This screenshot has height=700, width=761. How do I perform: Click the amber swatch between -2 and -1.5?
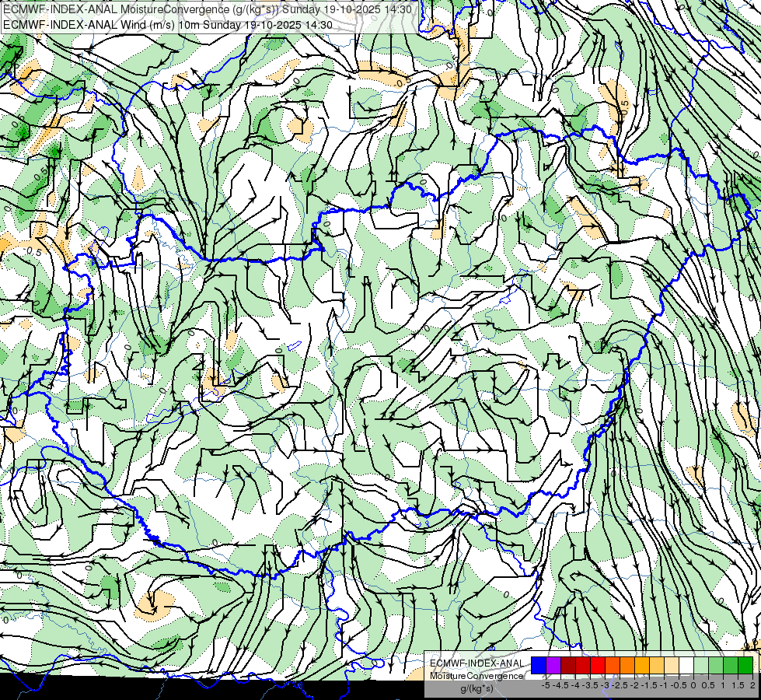click(x=641, y=665)
